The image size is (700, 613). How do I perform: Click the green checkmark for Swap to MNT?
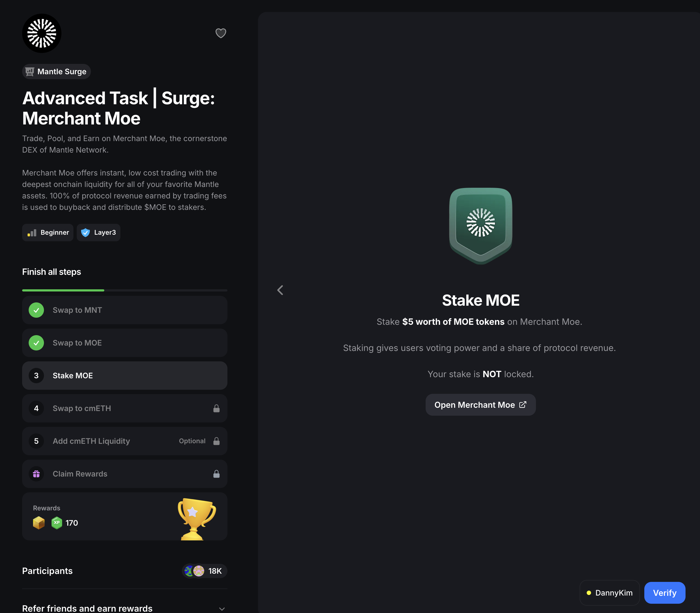[x=36, y=310]
